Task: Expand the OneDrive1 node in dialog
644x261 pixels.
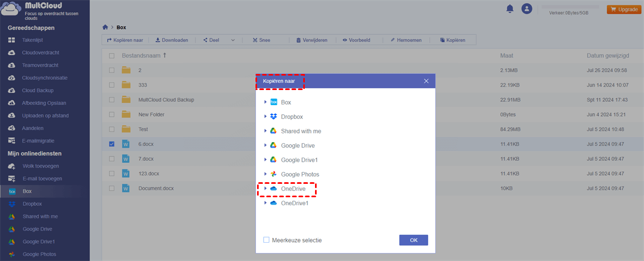Action: click(x=265, y=203)
